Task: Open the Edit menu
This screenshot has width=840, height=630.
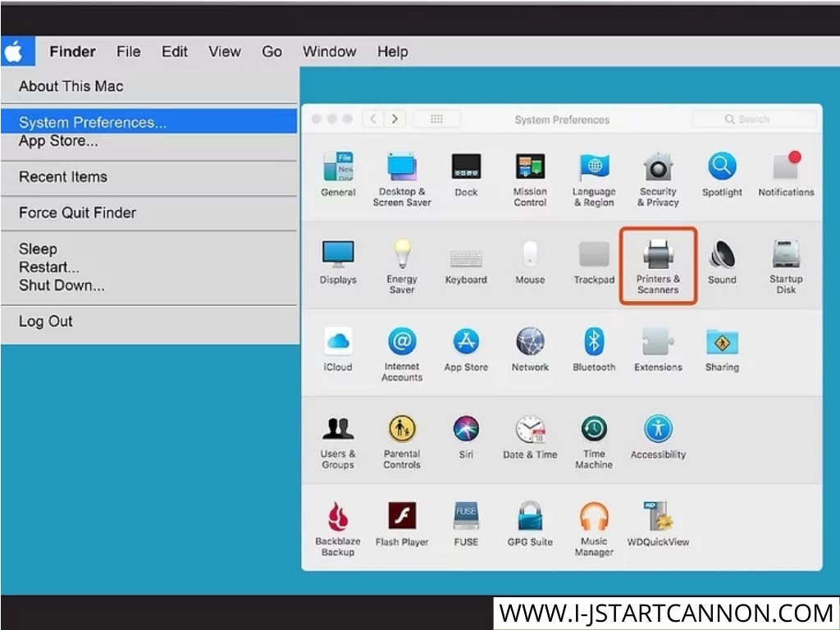Action: [x=175, y=52]
